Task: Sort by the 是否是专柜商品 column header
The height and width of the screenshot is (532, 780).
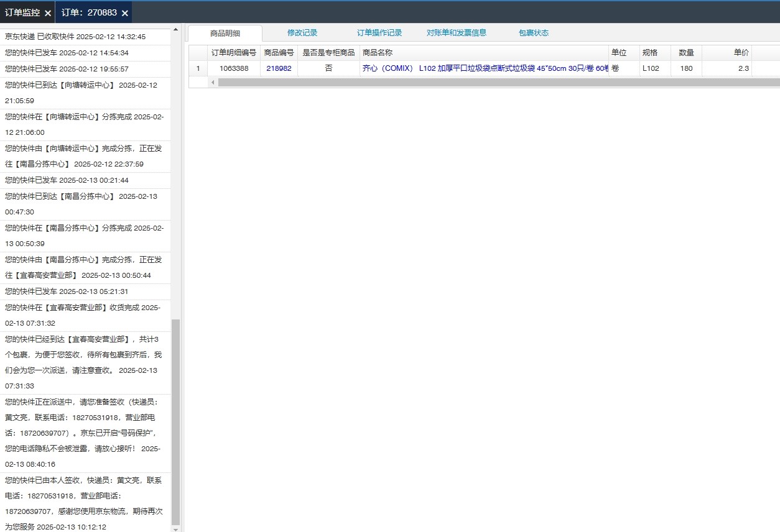Action: 328,53
